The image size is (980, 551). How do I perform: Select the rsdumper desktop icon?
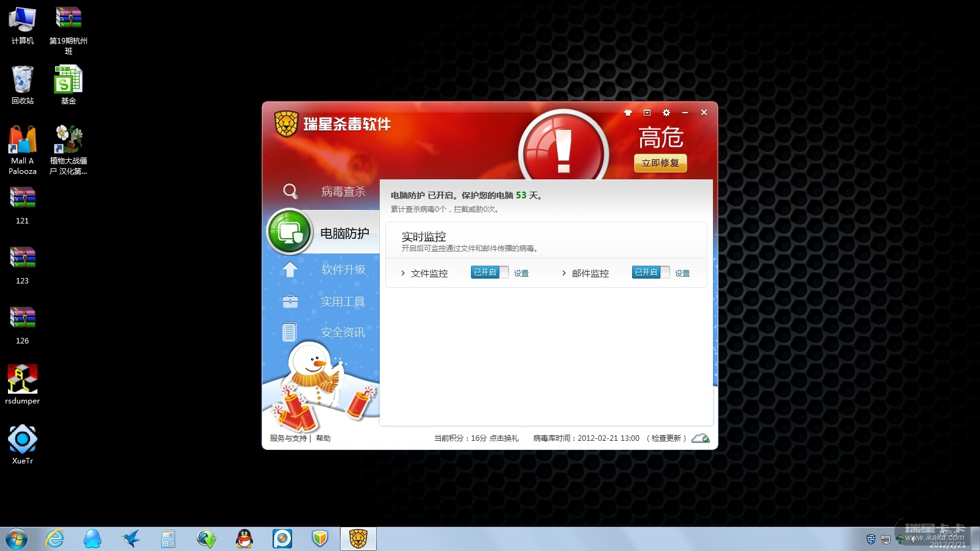tap(23, 384)
